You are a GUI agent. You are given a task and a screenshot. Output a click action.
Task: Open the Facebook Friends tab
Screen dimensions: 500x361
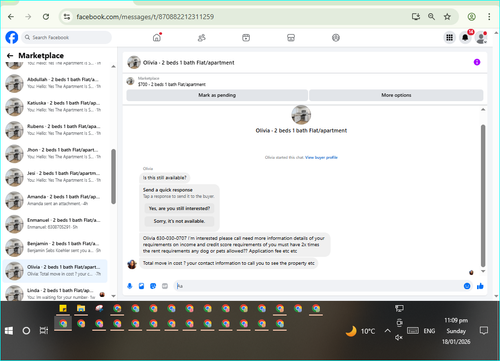(x=202, y=38)
